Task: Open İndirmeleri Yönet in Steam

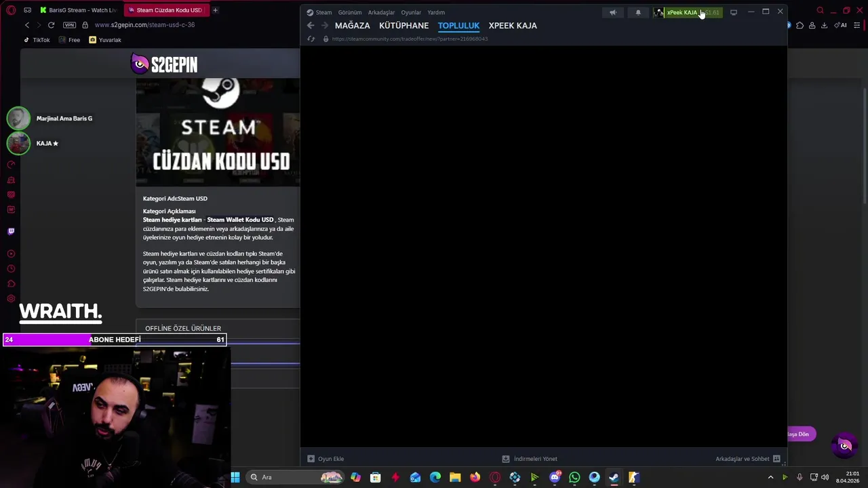Action: [x=530, y=459]
